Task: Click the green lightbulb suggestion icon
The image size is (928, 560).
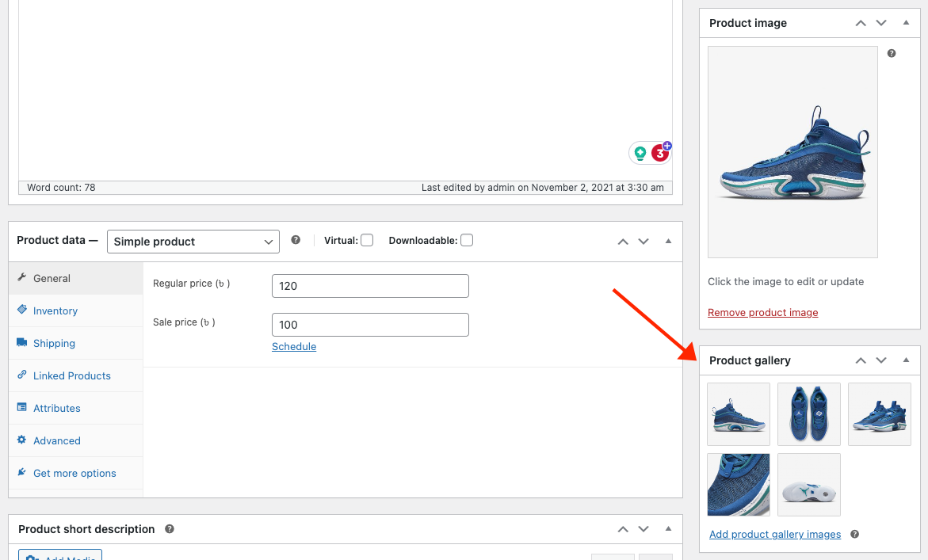Action: 640,154
